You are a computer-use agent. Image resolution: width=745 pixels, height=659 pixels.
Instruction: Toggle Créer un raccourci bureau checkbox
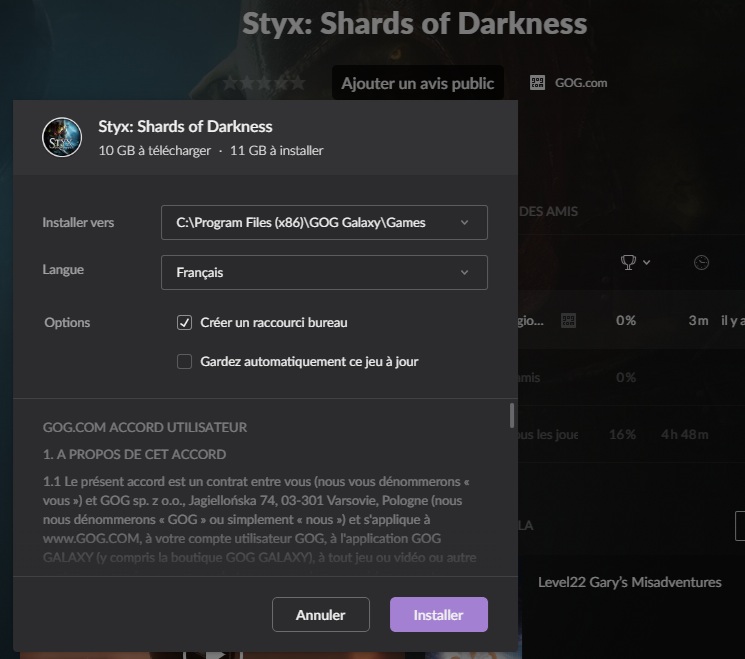(184, 323)
